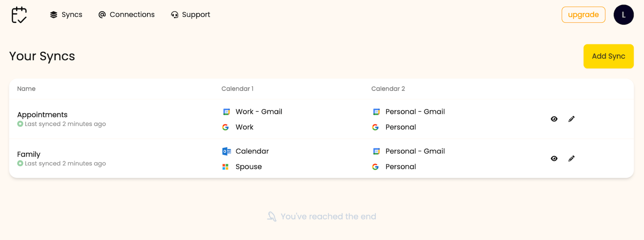Click the Add Sync button
Screen dimensions: 644x240
[x=608, y=56]
